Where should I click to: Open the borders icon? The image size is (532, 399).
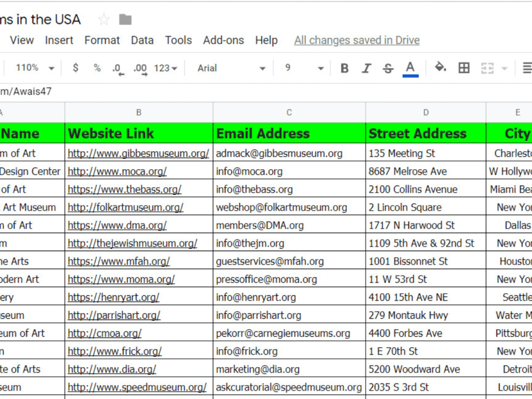coord(464,68)
